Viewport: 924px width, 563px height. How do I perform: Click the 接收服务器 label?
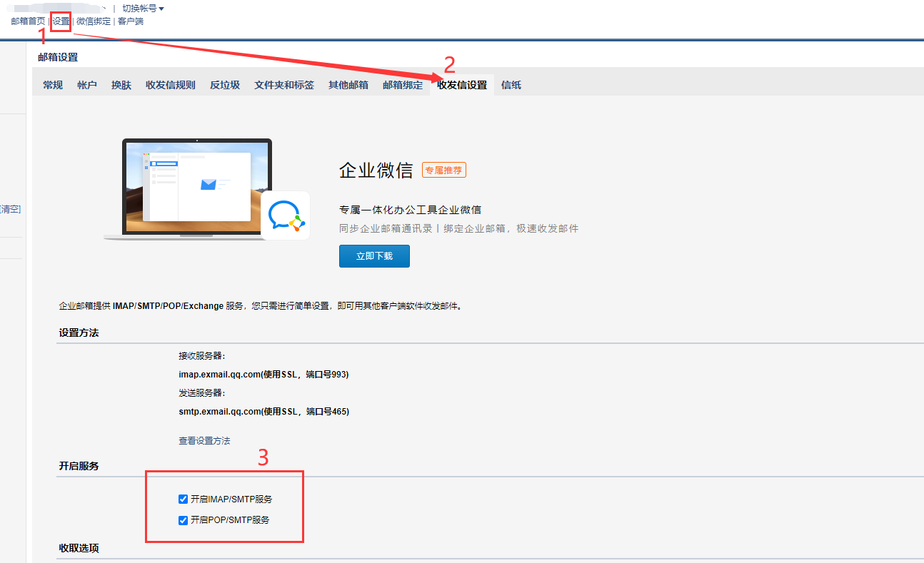pyautogui.click(x=202, y=355)
